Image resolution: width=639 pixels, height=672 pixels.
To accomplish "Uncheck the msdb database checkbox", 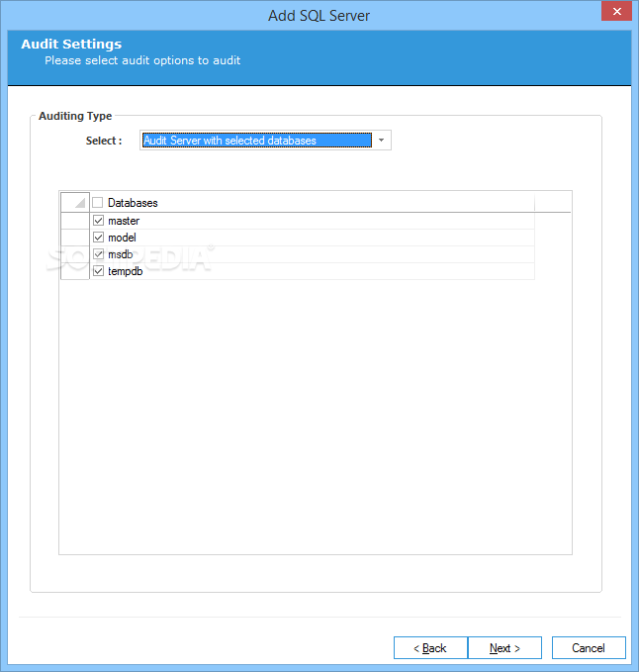I will point(98,254).
